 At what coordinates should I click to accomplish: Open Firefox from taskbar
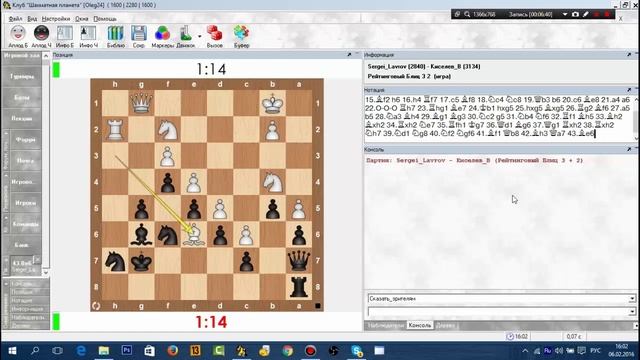pyautogui.click(x=173, y=351)
